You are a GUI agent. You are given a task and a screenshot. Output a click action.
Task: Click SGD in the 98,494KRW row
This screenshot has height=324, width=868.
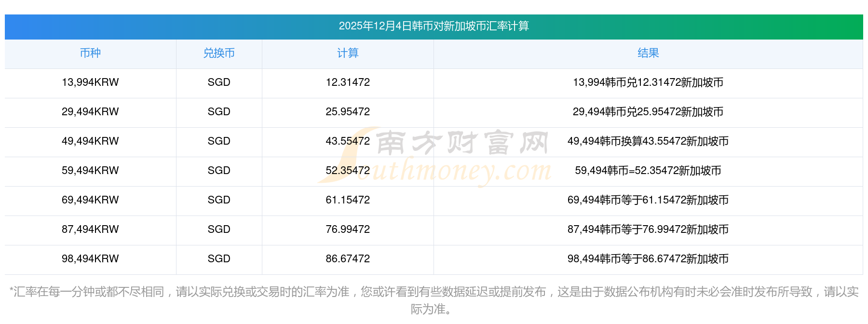coord(219,259)
